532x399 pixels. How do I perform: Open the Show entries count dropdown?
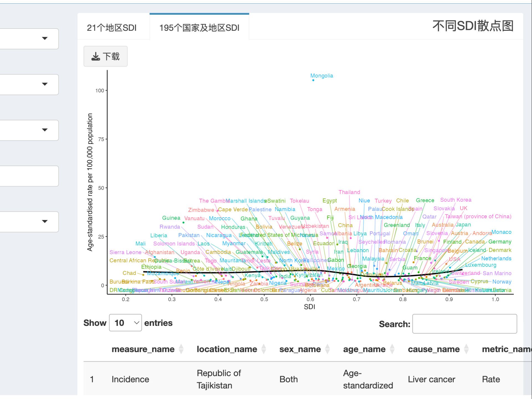coord(125,323)
